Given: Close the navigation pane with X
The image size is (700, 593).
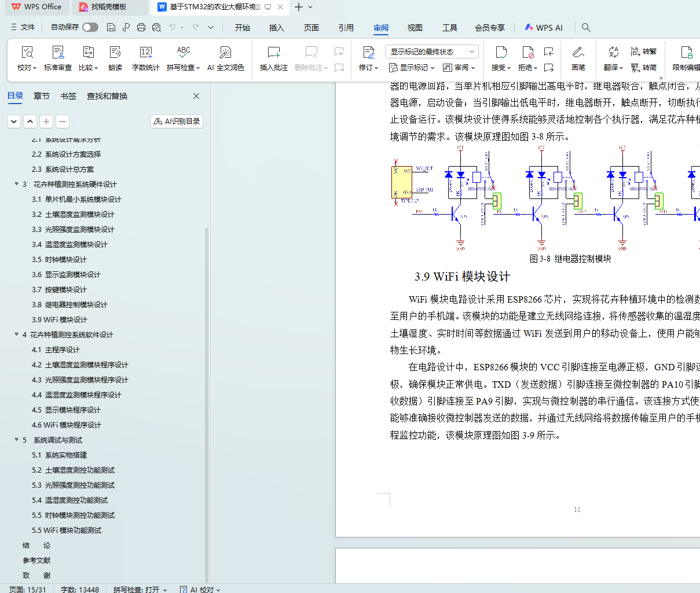Looking at the screenshot, I should (196, 96).
